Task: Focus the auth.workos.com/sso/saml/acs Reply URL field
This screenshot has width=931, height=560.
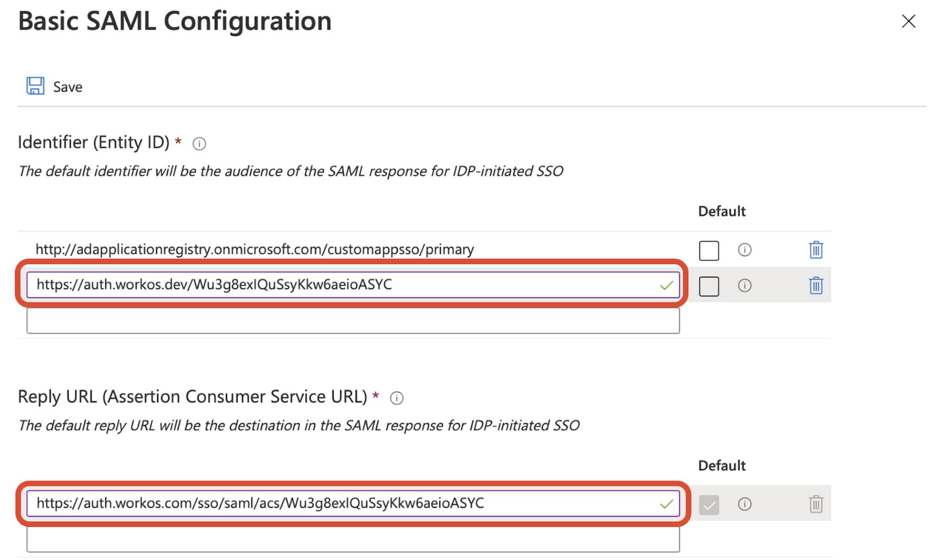Action: click(x=353, y=503)
